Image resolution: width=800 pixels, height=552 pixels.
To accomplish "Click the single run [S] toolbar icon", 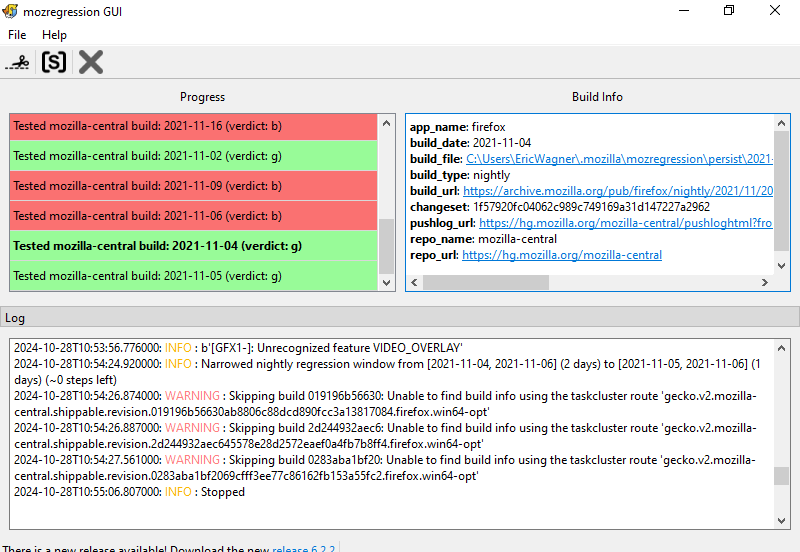I will pyautogui.click(x=54, y=62).
